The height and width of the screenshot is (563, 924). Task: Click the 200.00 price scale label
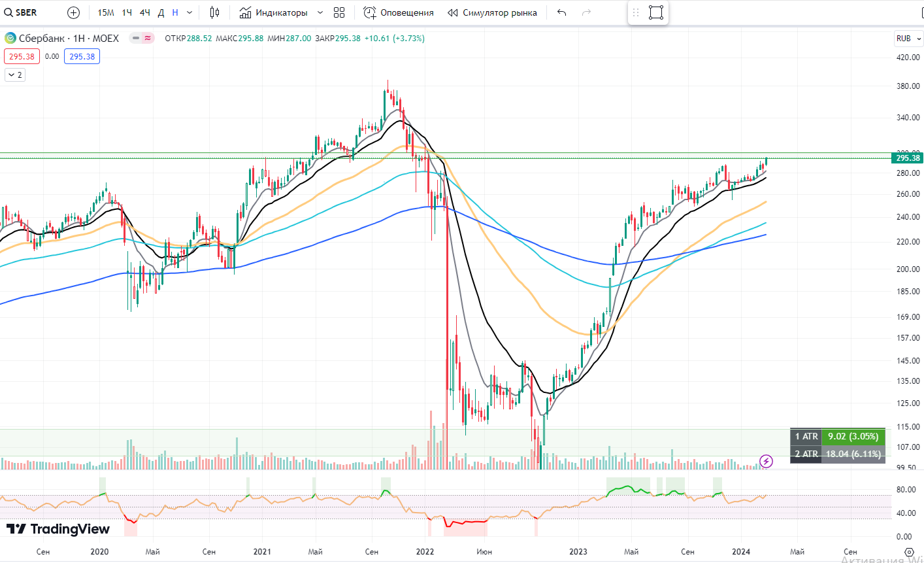(908, 269)
